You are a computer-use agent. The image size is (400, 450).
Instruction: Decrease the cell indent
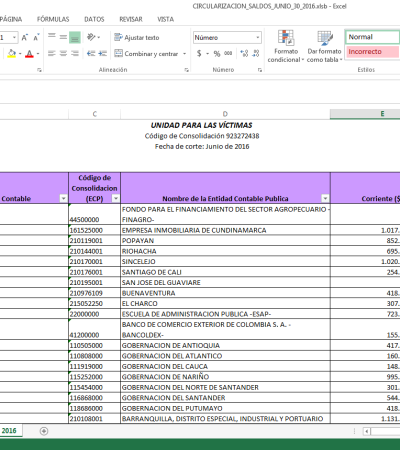tap(91, 53)
